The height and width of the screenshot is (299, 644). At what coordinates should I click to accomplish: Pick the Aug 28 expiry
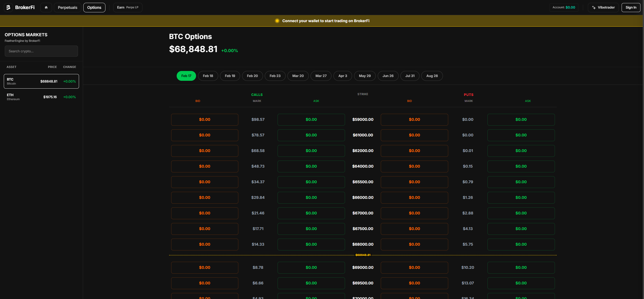(432, 76)
